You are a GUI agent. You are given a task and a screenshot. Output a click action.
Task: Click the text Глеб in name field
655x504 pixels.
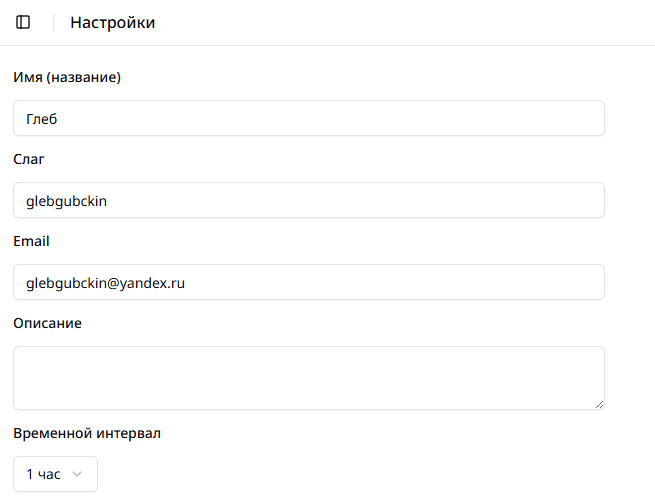(x=43, y=118)
